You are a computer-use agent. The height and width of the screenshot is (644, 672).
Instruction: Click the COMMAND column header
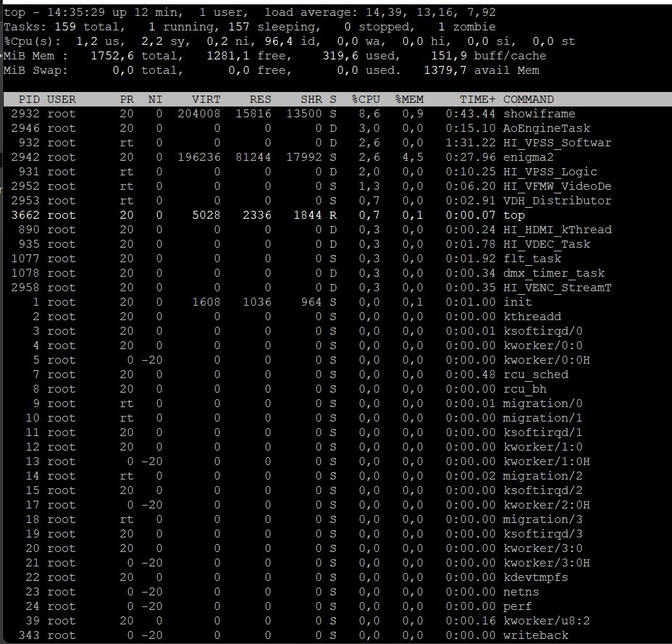click(529, 99)
